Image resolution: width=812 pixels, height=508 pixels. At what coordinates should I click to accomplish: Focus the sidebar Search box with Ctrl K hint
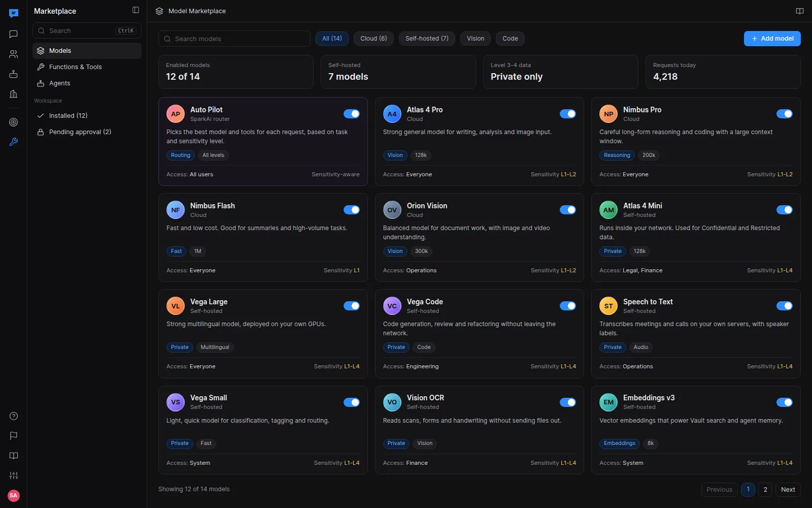pos(87,30)
